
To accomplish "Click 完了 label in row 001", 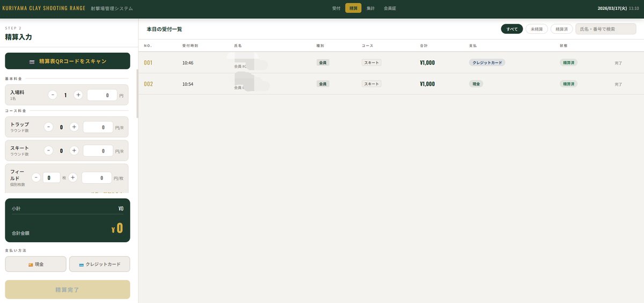I will click(618, 63).
